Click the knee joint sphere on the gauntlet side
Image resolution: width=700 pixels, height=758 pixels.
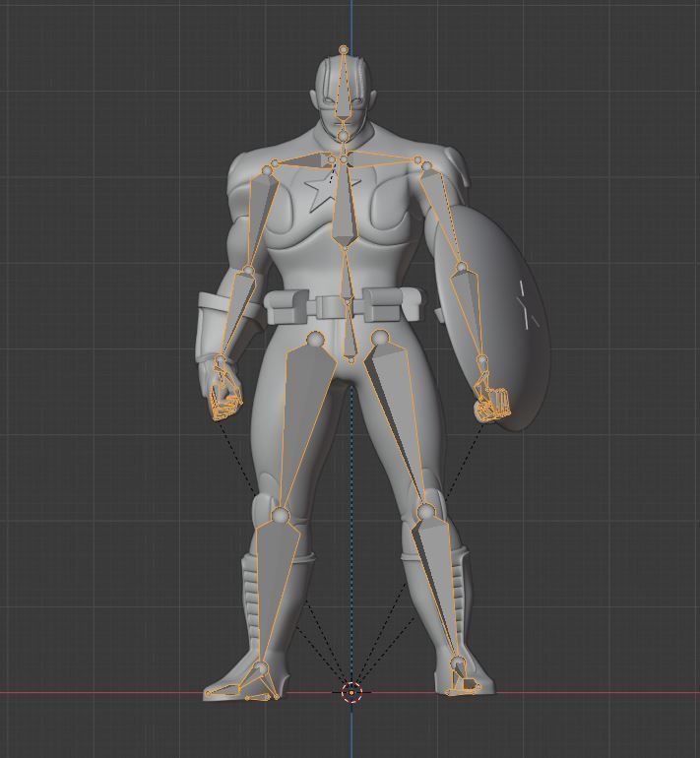tap(280, 515)
